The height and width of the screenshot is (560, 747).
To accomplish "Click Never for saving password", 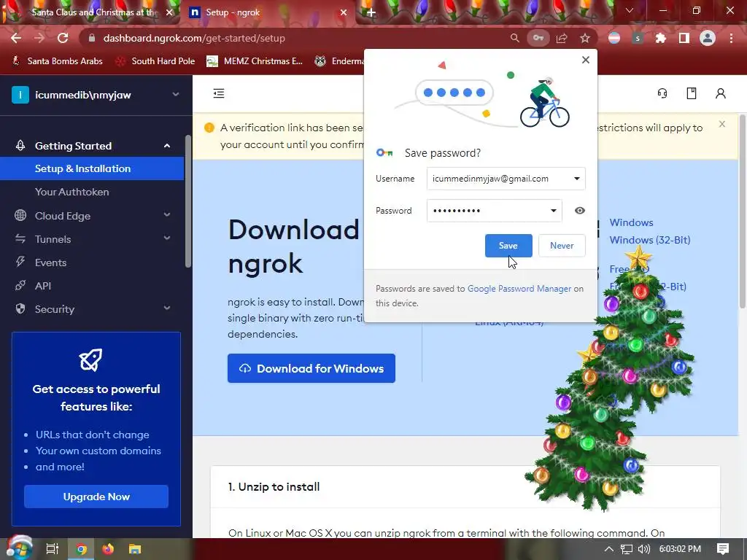I will pyautogui.click(x=562, y=246).
